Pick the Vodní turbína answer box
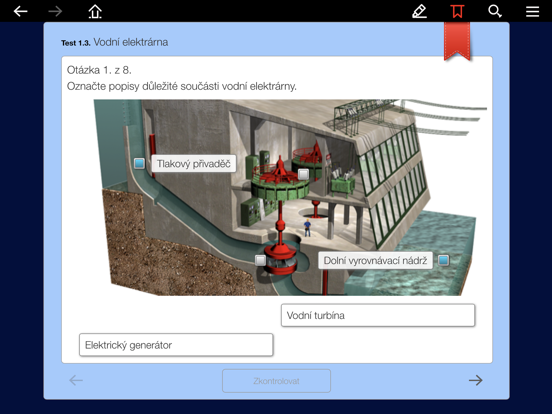Screen dimensions: 552x414 coord(378,315)
